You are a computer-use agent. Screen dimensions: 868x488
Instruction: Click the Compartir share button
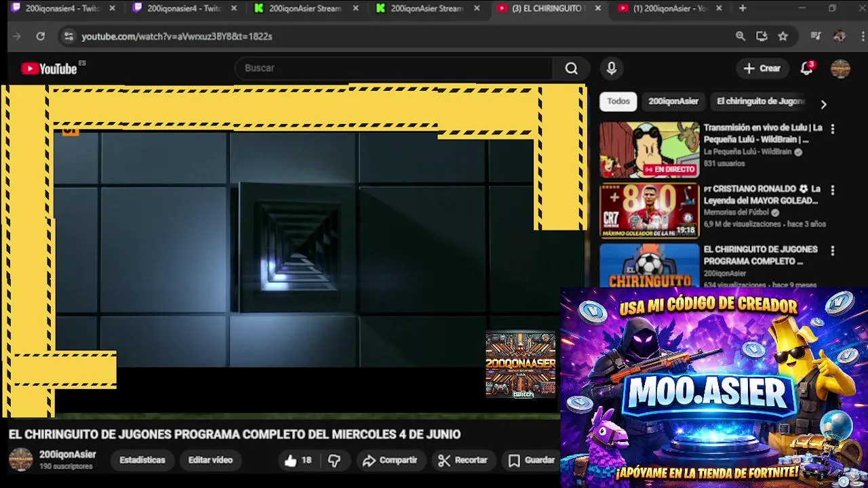(x=390, y=460)
